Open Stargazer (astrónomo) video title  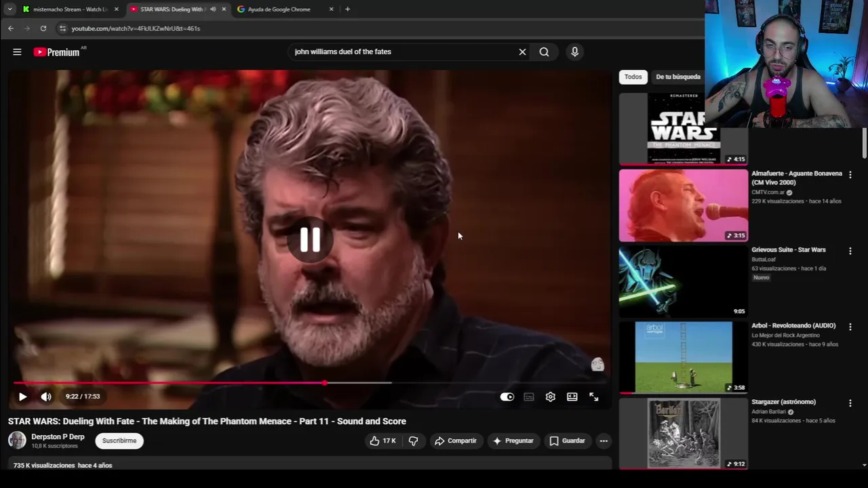pyautogui.click(x=783, y=402)
